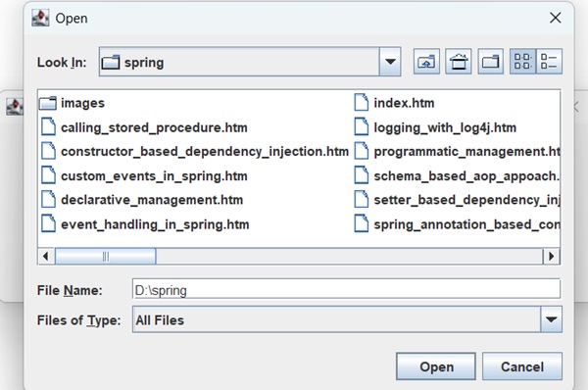Image resolution: width=588 pixels, height=390 pixels.
Task: Expand the Look In dropdown arrow
Action: click(x=390, y=62)
